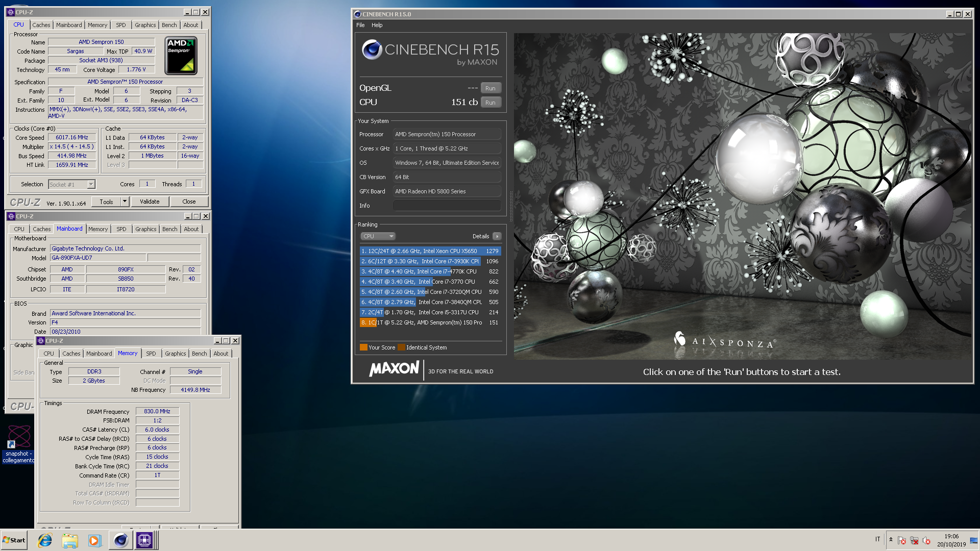
Task: Run the OpenGL benchmark
Action: tap(491, 88)
